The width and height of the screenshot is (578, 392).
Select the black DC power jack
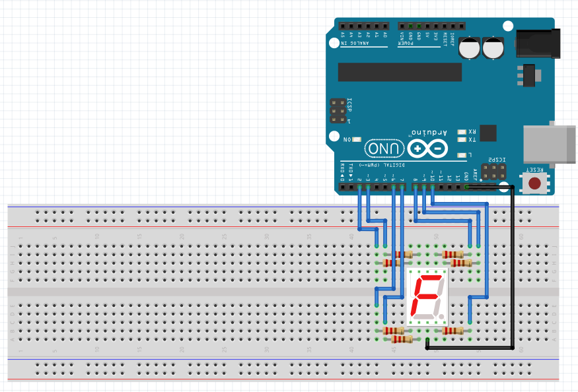coord(537,44)
